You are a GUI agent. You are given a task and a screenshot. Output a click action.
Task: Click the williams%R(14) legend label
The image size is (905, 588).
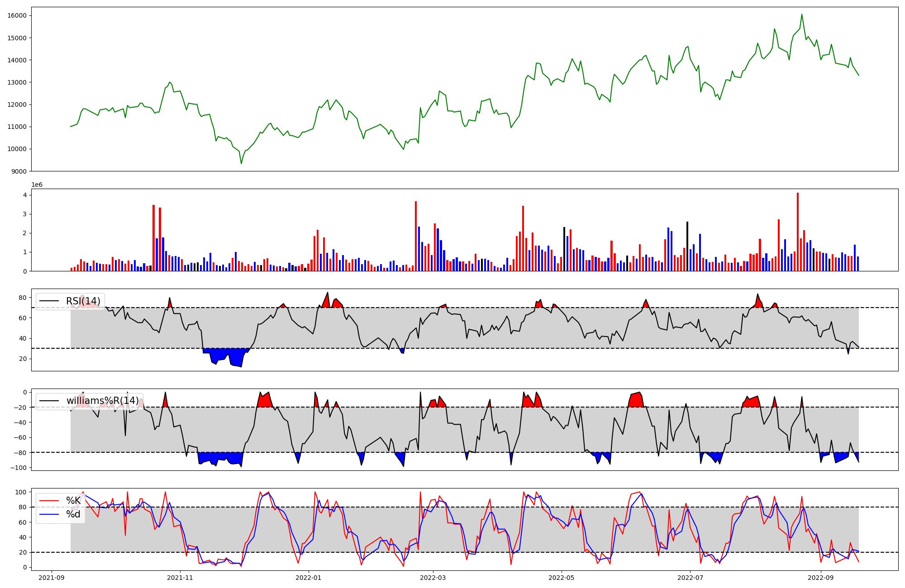[103, 401]
